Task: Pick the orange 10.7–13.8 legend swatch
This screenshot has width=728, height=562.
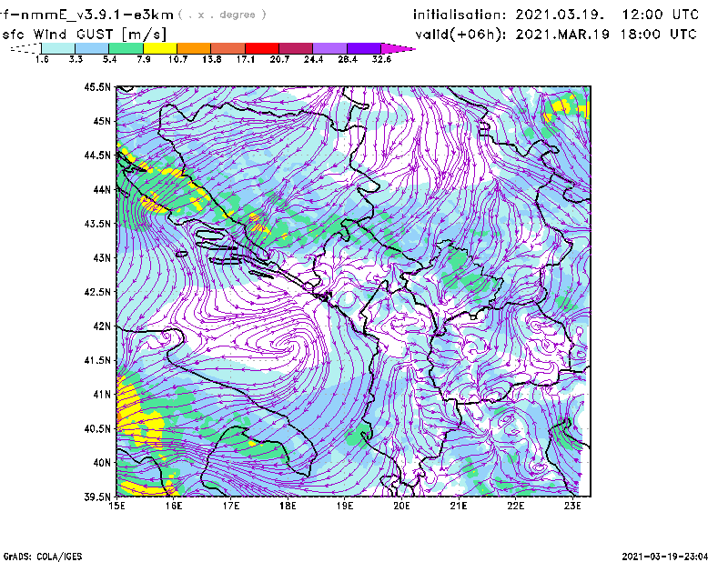Action: pyautogui.click(x=194, y=48)
